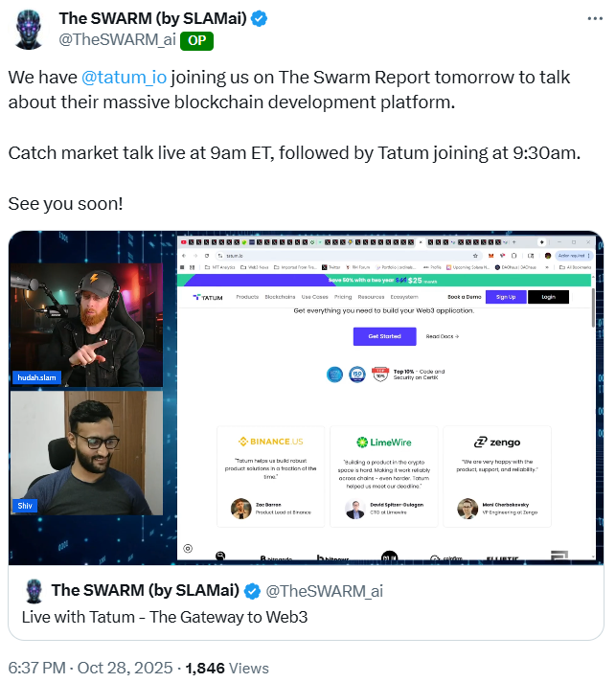Click the purple Get Started button
The width and height of the screenshot is (616, 682).
click(384, 336)
